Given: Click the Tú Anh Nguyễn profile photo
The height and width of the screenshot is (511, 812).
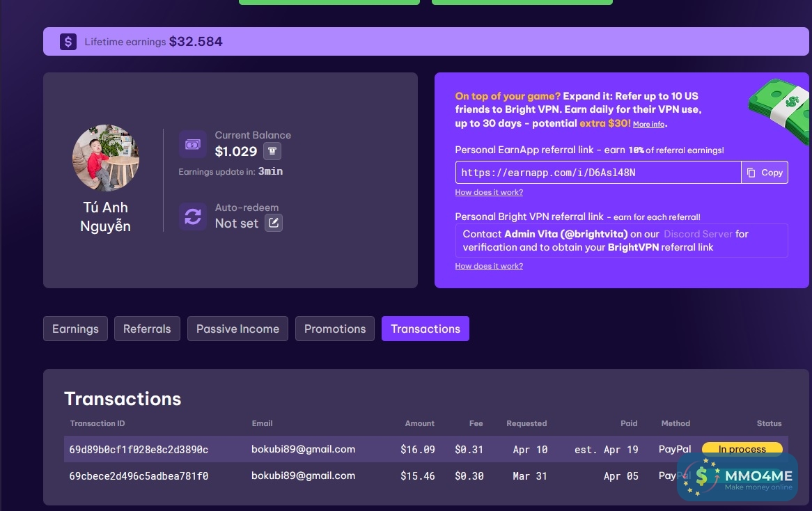Looking at the screenshot, I should point(106,158).
